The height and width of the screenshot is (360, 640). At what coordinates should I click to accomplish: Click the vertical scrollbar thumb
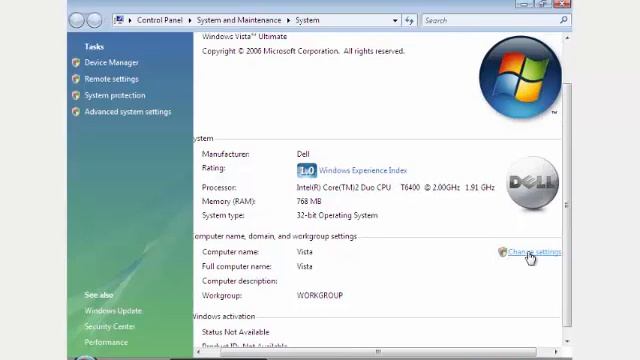click(567, 204)
